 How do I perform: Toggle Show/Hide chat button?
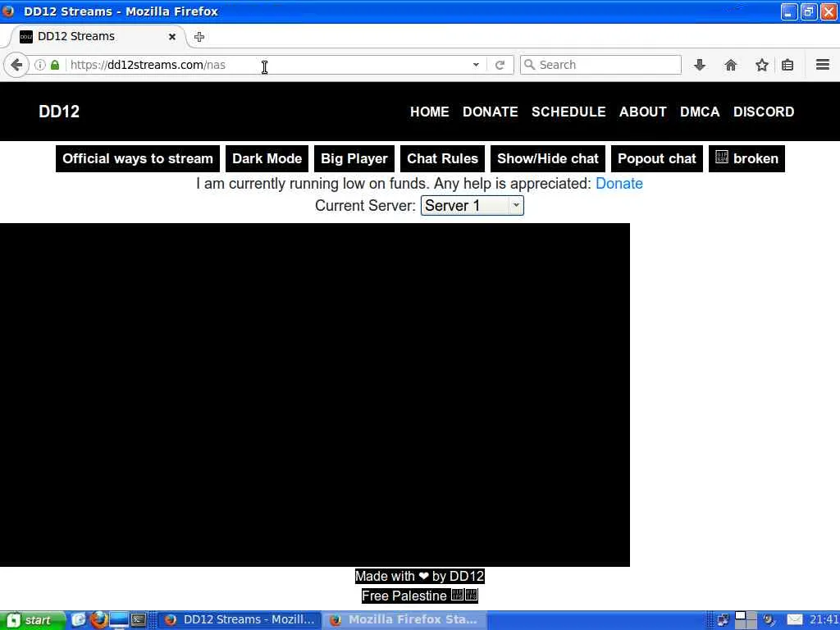547,158
